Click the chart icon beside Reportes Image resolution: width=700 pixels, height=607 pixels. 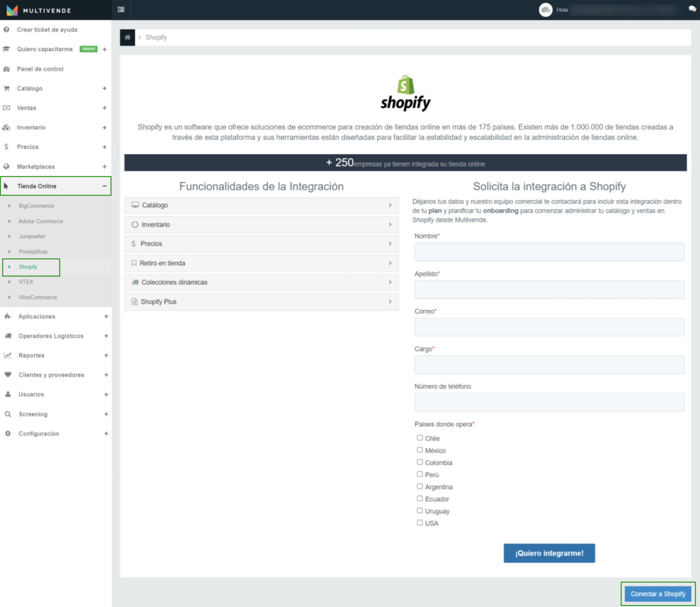pyautogui.click(x=8, y=355)
